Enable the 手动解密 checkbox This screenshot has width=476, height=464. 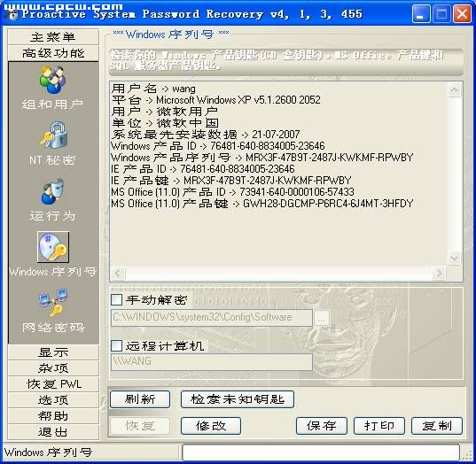coord(117,299)
